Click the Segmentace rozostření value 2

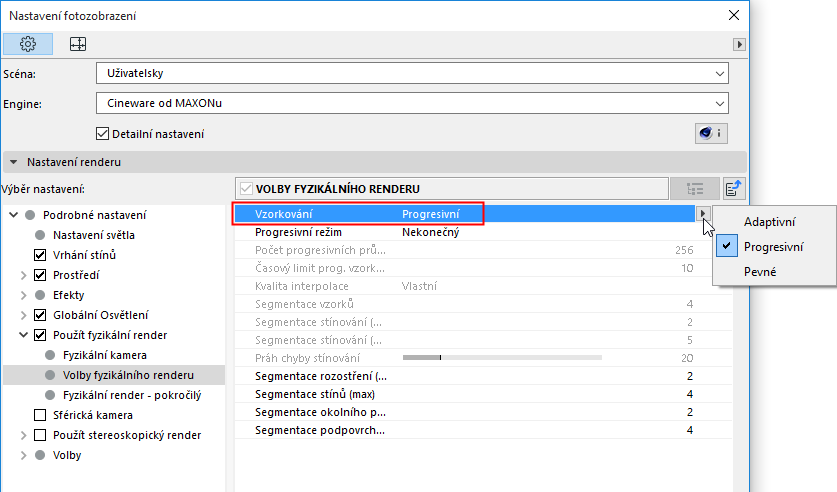click(690, 376)
